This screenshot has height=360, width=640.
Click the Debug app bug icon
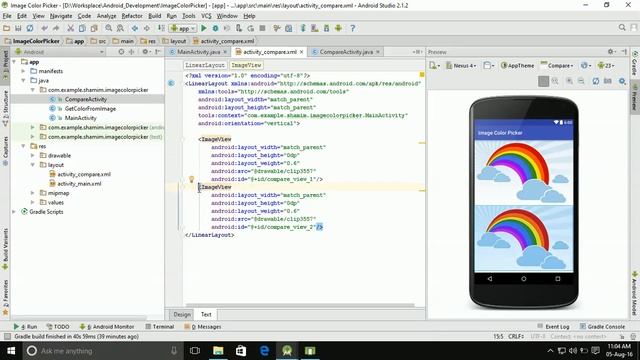point(215,28)
